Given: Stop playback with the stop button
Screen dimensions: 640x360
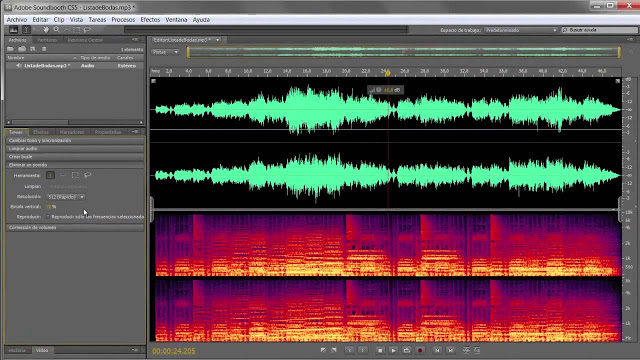Looking at the screenshot, I should 380,350.
